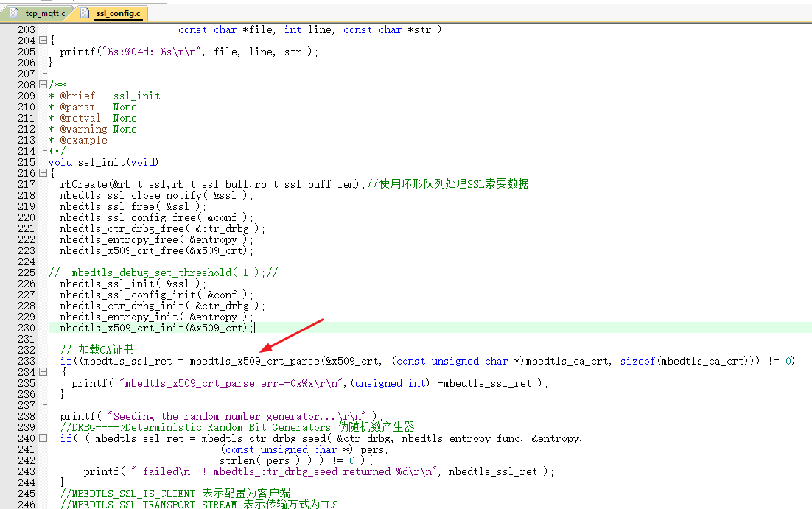Click the @brief ssl_init comment line
Screen dimensions: 812x509
(x=105, y=96)
